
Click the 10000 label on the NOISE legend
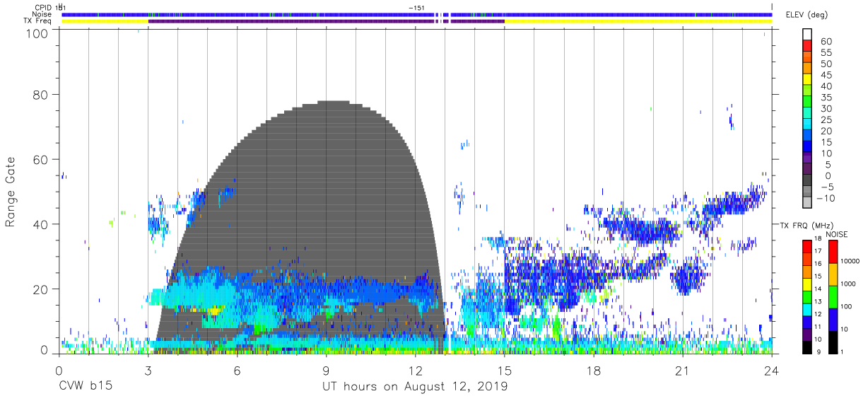pyautogui.click(x=850, y=261)
